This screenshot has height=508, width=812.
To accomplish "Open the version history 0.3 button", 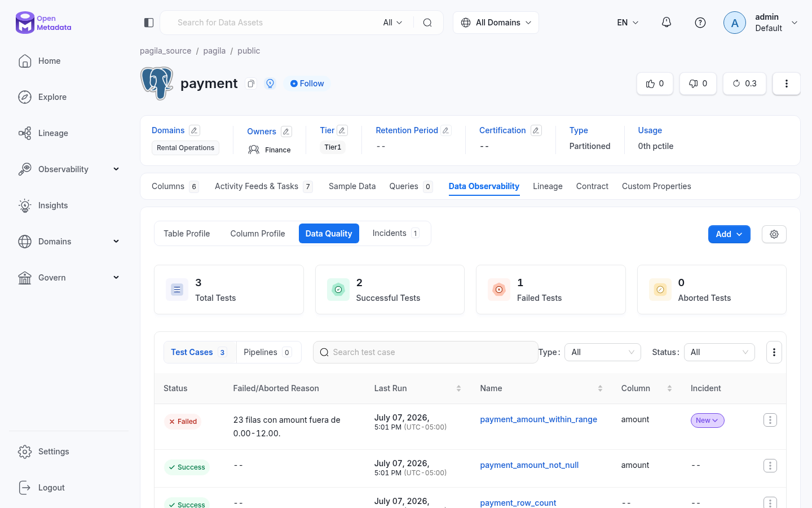I will [x=744, y=84].
